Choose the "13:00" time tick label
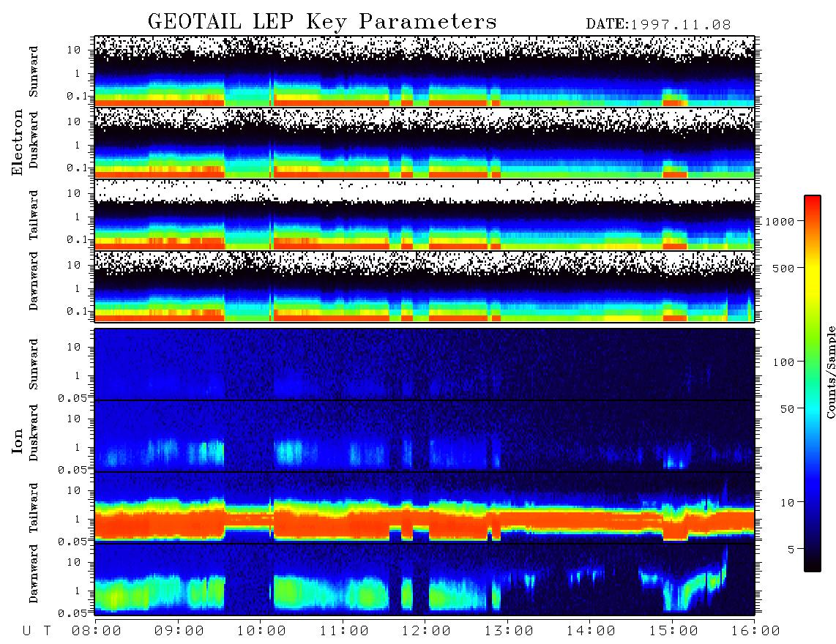Viewport: 836px width, 644px height. 509,631
